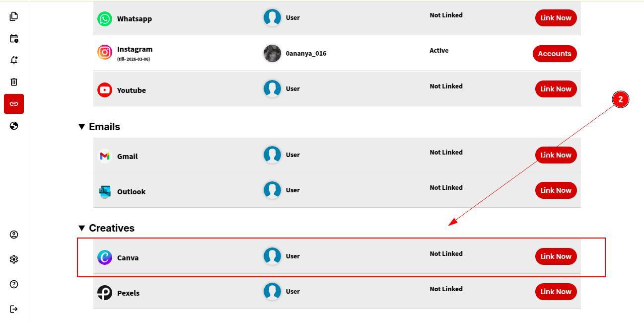Collapse the Creatives section triangle
This screenshot has height=323, width=644.
point(82,228)
